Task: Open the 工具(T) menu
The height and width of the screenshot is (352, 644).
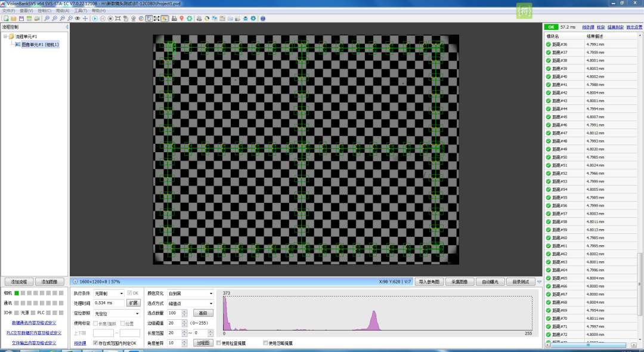Action: [80, 11]
